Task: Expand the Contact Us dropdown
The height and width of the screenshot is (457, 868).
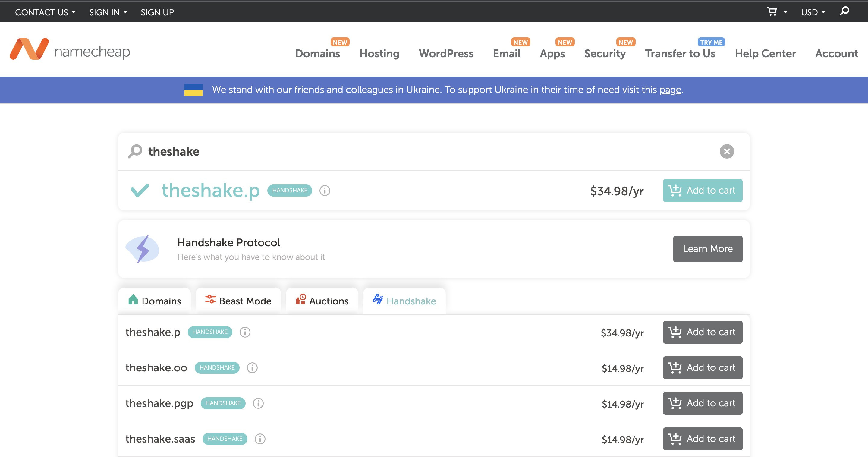Action: (x=46, y=12)
